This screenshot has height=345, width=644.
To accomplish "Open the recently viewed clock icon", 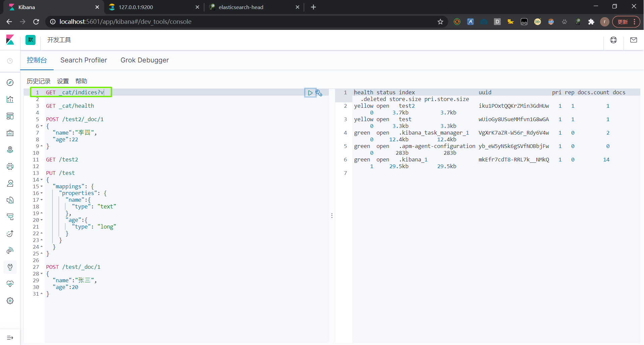I will click(10, 61).
